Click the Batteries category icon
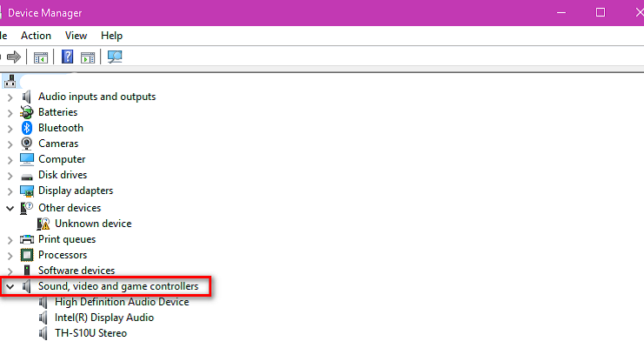This screenshot has width=644, height=348. (27, 112)
